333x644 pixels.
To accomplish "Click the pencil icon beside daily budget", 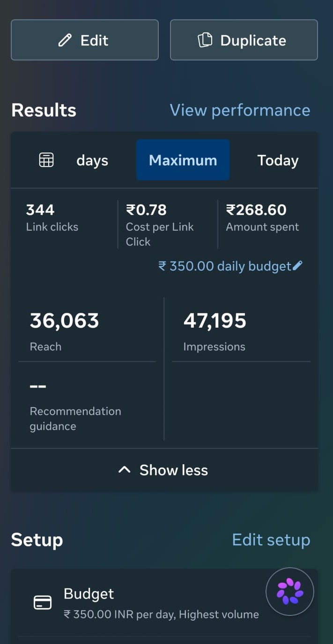I will [x=297, y=266].
